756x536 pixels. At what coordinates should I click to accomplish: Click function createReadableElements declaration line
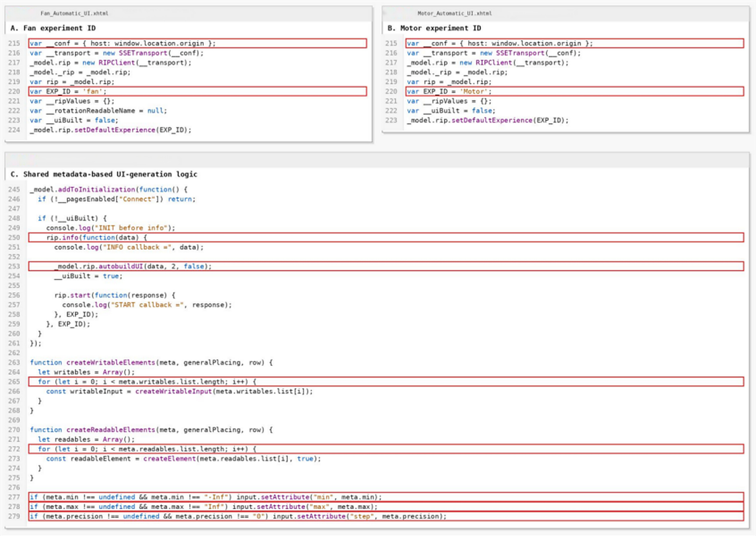[151, 430]
